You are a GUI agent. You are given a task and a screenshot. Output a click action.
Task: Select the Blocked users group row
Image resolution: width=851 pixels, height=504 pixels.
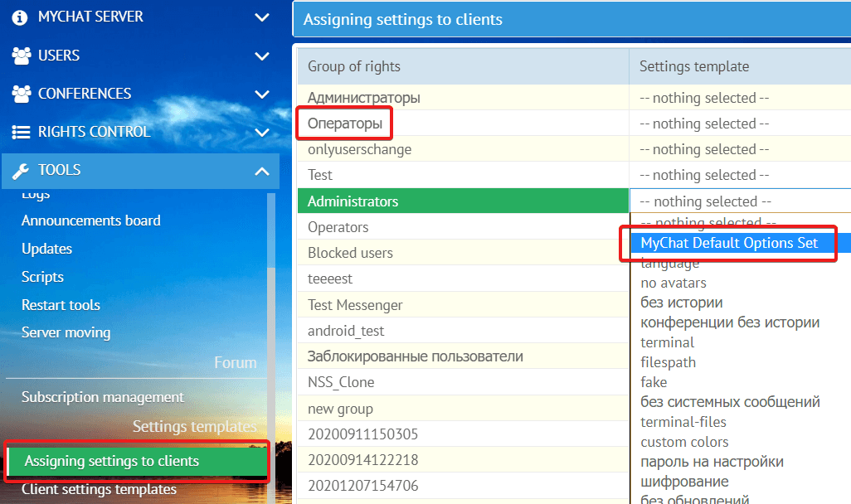click(x=350, y=253)
